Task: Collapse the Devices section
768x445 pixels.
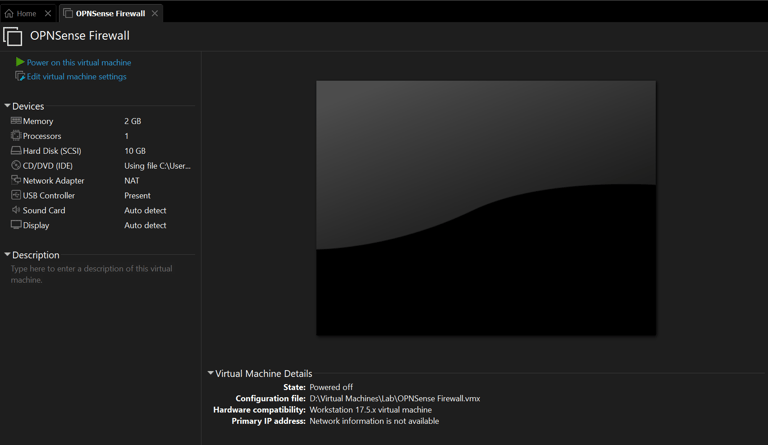Action: click(x=7, y=106)
